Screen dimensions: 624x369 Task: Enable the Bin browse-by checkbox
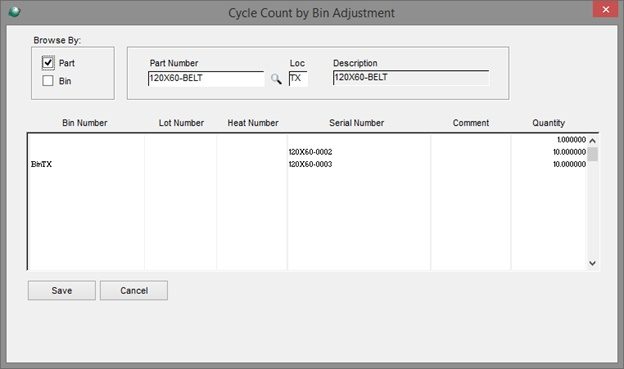(48, 81)
